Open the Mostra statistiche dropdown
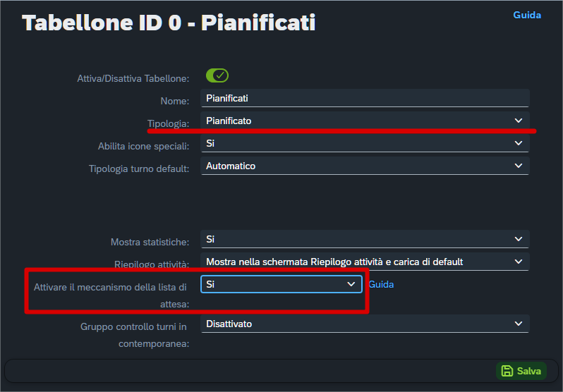This screenshot has width=563, height=392. click(x=364, y=239)
